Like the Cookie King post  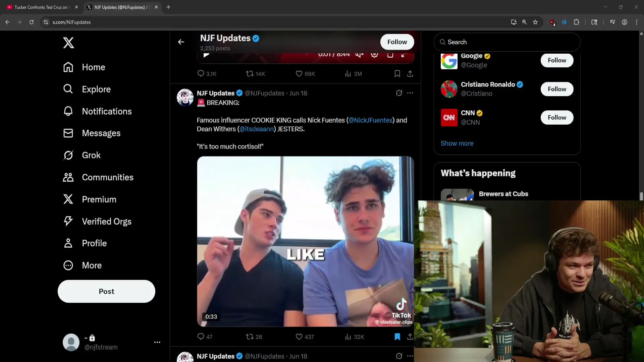tap(299, 337)
